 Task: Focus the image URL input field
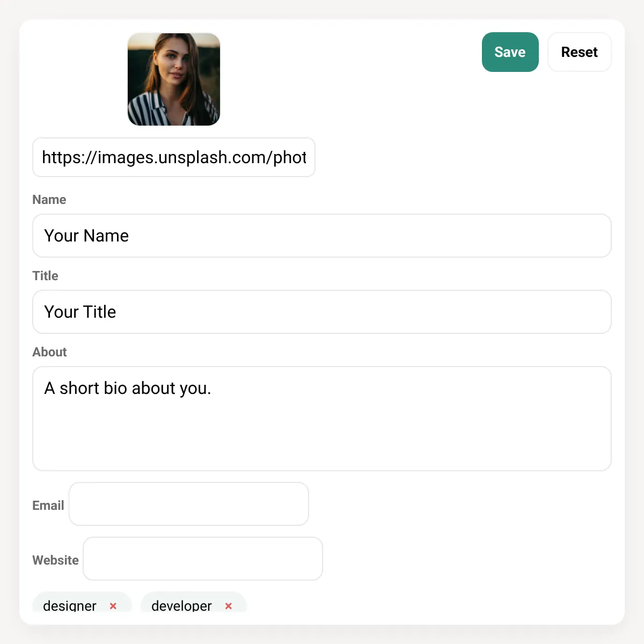174,157
